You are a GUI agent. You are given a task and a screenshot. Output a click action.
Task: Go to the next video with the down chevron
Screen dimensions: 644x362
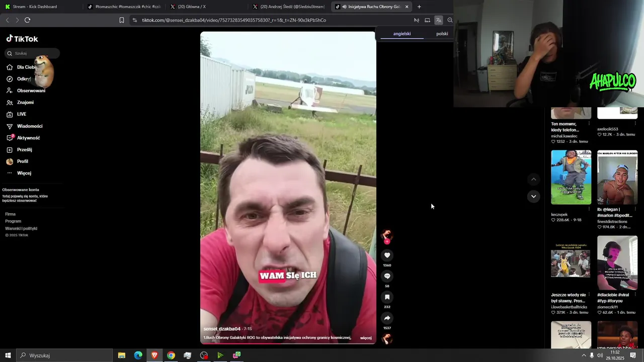(x=534, y=196)
